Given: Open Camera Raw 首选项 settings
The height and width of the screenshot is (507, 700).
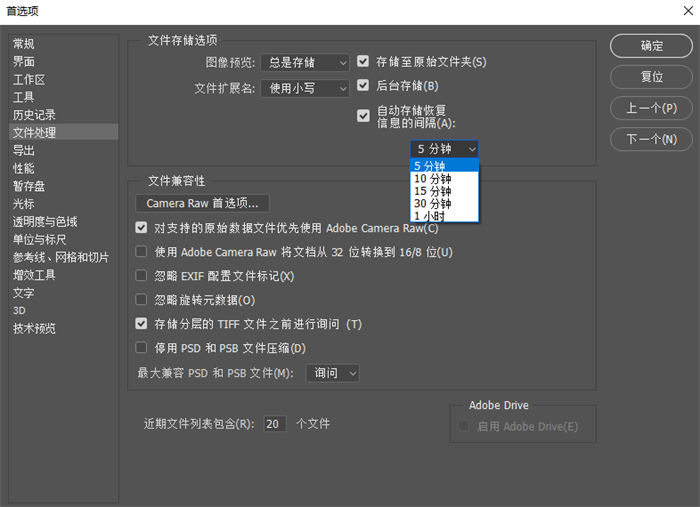Looking at the screenshot, I should [202, 203].
